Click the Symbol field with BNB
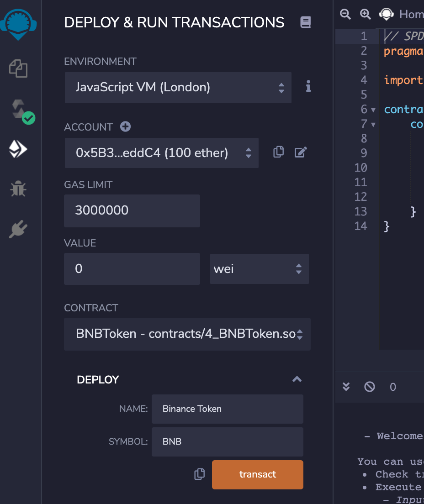The height and width of the screenshot is (504, 424). point(228,441)
